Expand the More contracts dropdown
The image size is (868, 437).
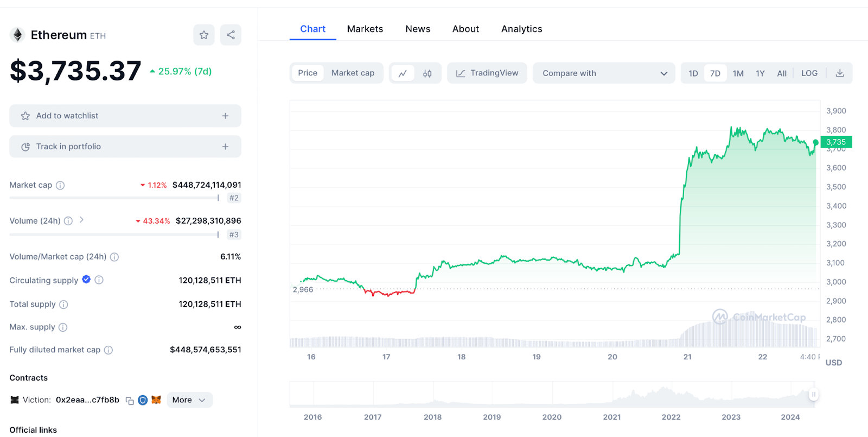[189, 400]
